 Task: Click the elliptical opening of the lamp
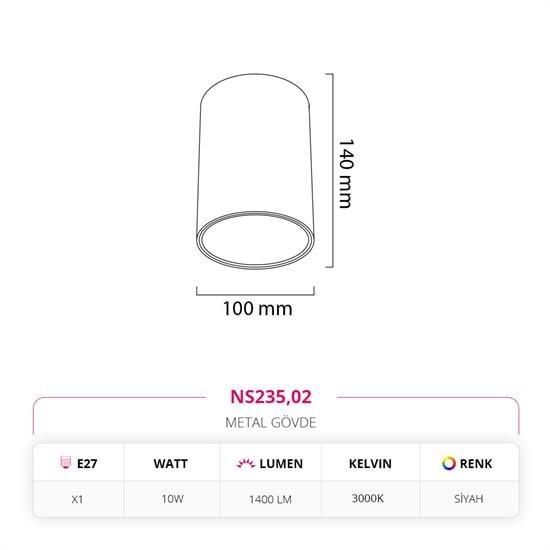(x=255, y=240)
